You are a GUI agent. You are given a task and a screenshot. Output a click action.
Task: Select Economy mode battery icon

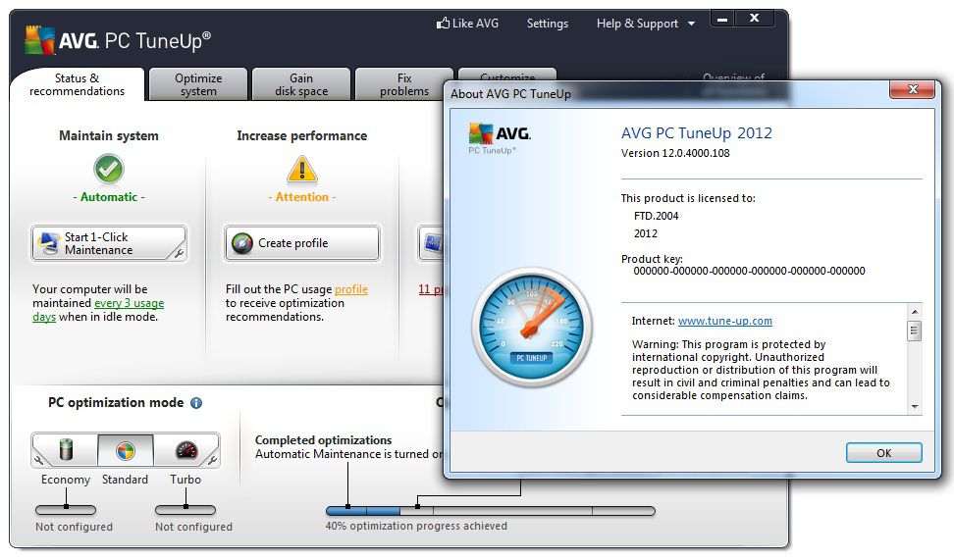66,450
